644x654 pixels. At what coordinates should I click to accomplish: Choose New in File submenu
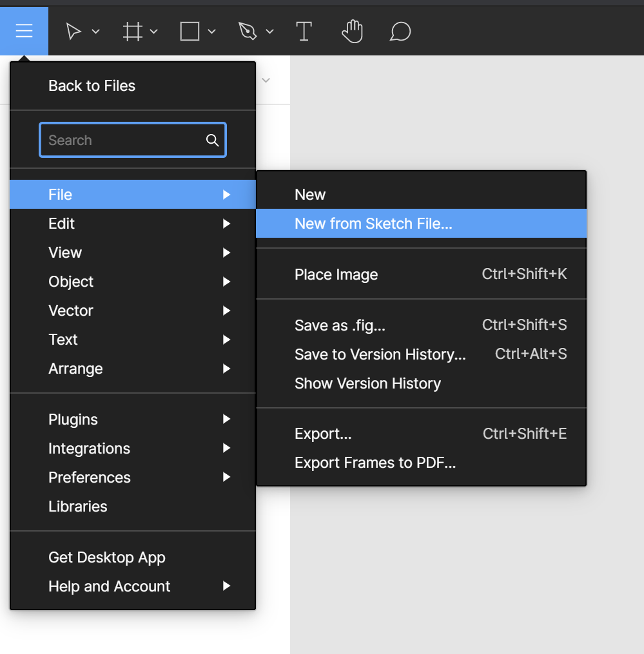[x=421, y=195]
